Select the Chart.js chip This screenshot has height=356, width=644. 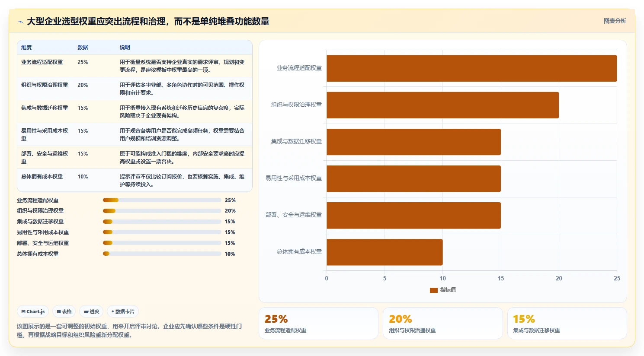[33, 311]
